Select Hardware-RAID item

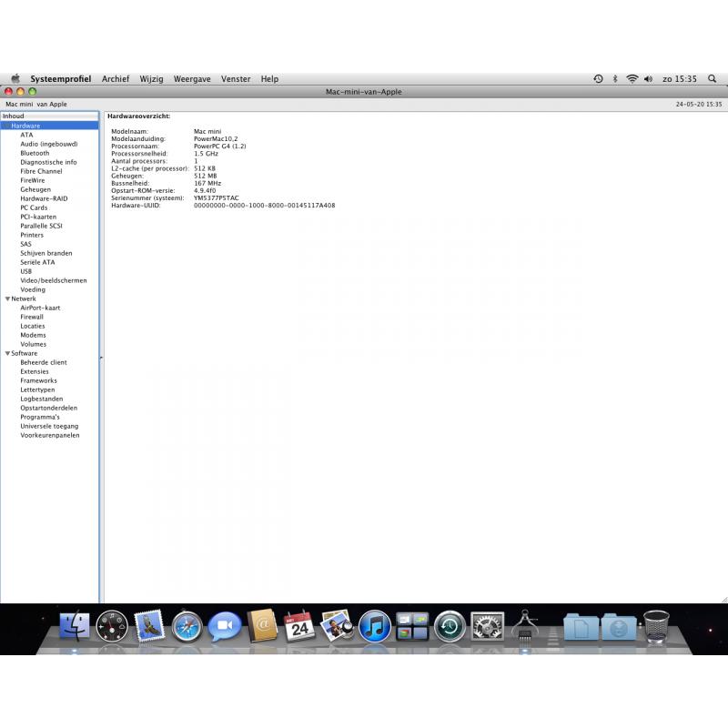coord(44,198)
